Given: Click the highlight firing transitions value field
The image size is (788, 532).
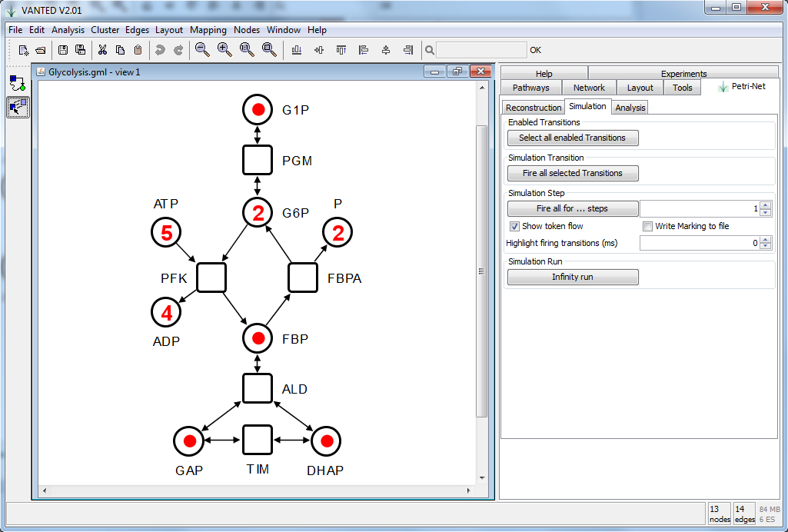Looking at the screenshot, I should (700, 243).
